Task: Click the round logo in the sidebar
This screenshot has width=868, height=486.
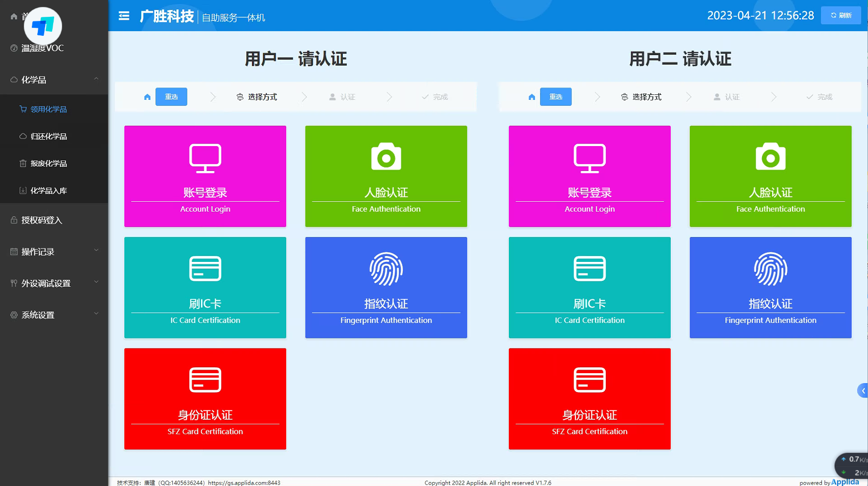Action: (x=43, y=26)
